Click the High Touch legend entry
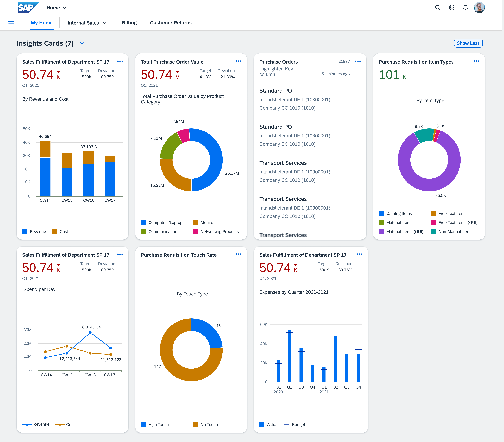This screenshot has width=504, height=442. (155, 425)
